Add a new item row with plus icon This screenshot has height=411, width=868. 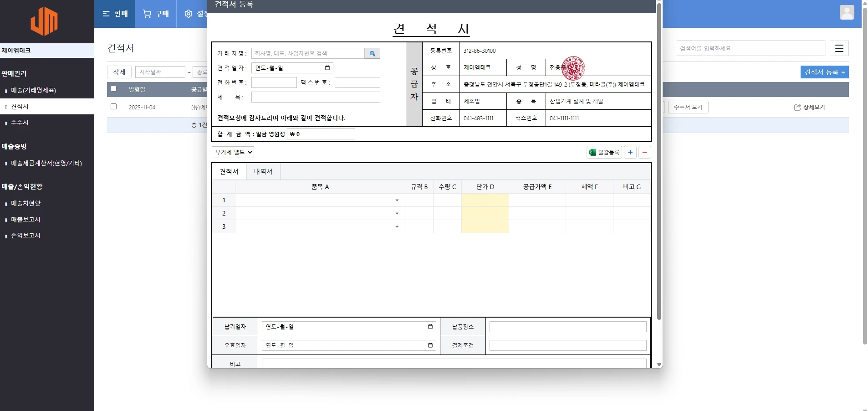[x=630, y=152]
